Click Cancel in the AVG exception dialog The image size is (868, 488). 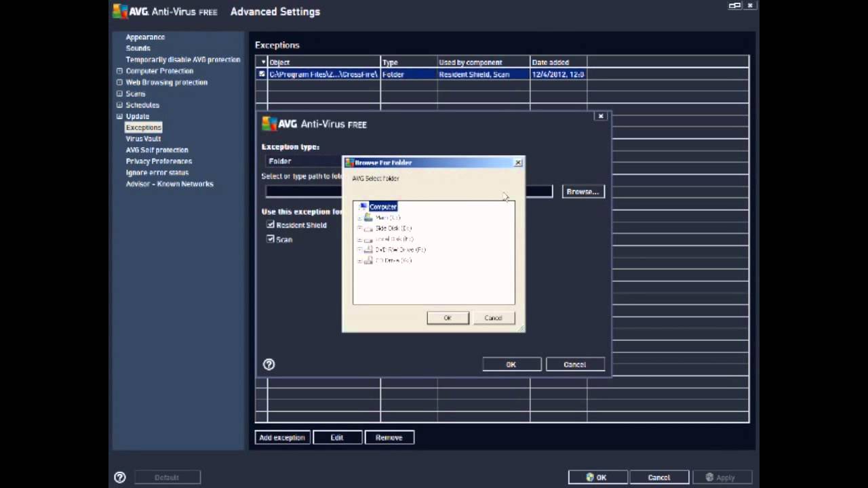[574, 365]
